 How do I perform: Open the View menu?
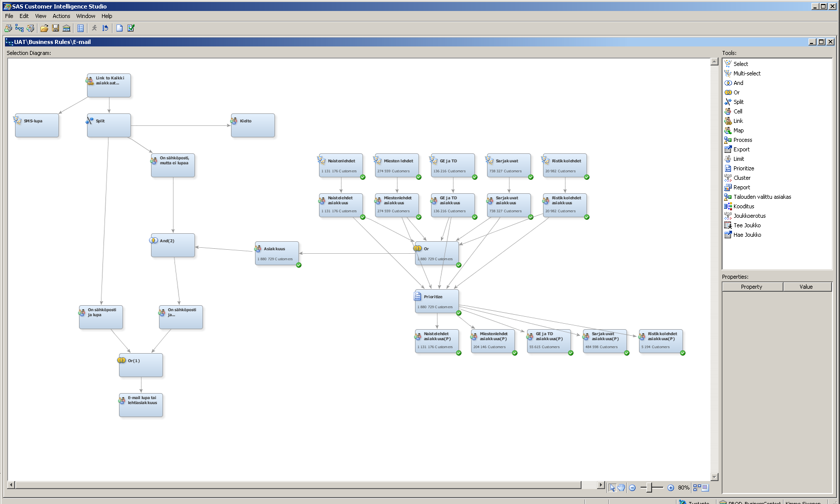click(40, 16)
